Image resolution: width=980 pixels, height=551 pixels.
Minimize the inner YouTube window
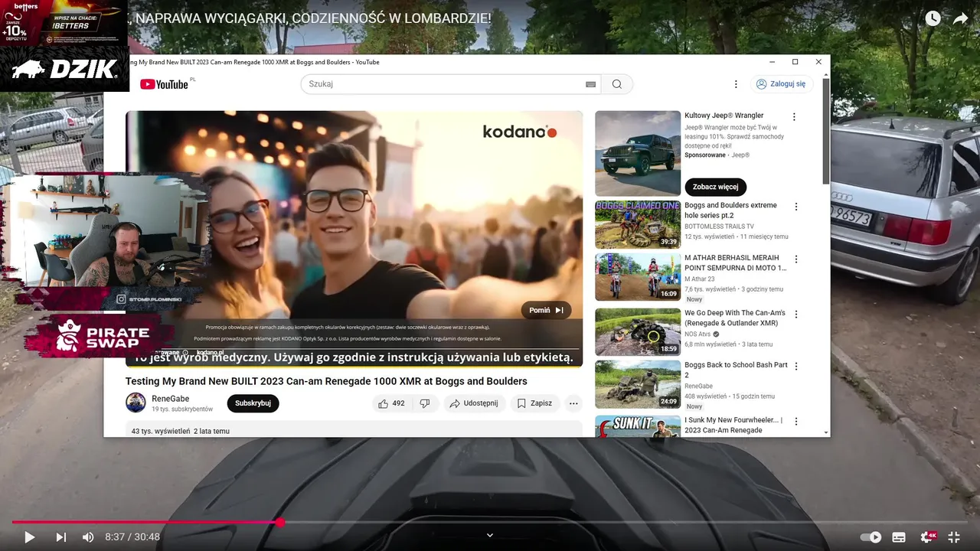pos(771,62)
